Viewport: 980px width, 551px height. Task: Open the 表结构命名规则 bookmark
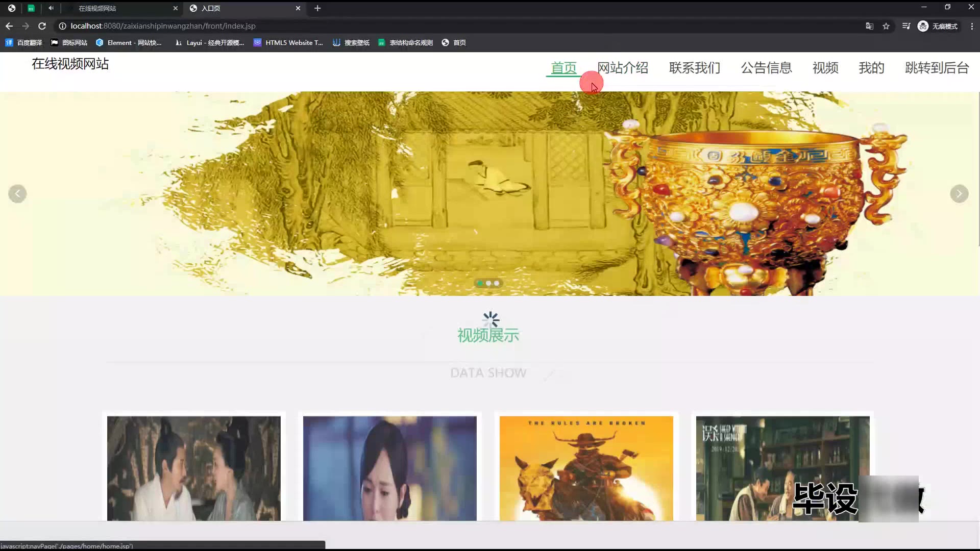click(x=405, y=43)
